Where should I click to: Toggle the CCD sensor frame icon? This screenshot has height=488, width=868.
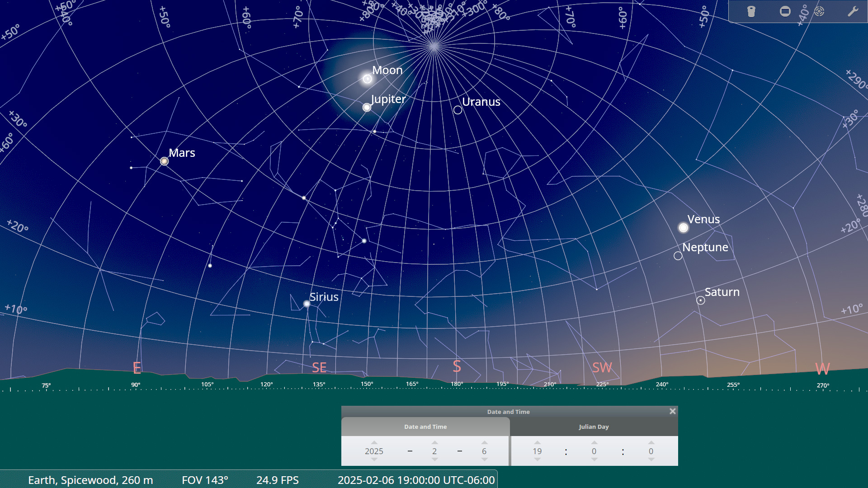(785, 11)
